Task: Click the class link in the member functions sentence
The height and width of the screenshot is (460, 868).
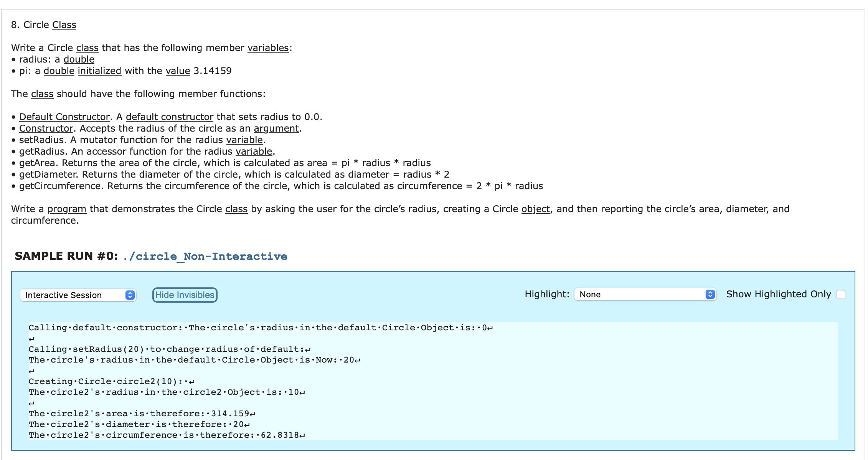Action: click(42, 94)
